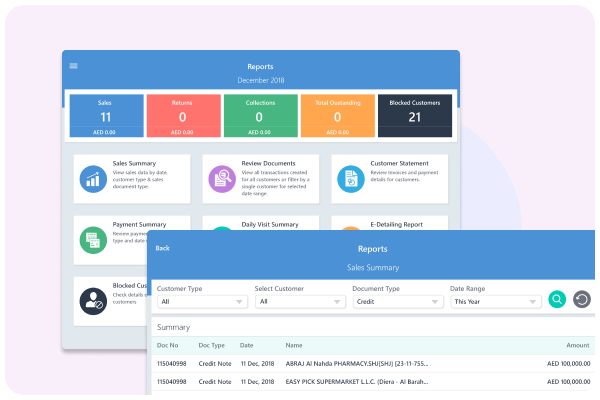Open the hamburger menu icon
Screen dimensions: 600x400
(73, 66)
